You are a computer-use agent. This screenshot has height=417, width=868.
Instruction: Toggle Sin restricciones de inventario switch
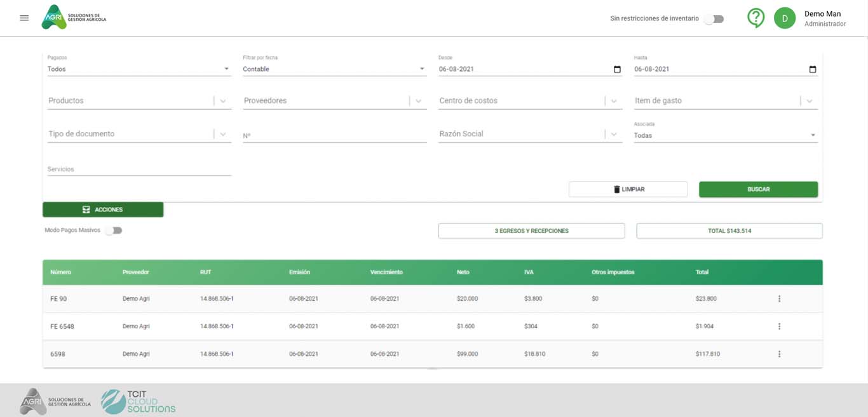click(714, 19)
